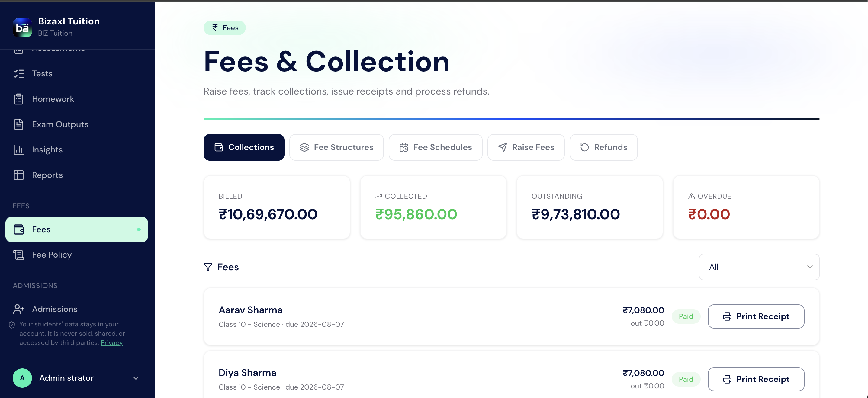Click the Fee Policy scroll icon
The height and width of the screenshot is (398, 868).
18,255
